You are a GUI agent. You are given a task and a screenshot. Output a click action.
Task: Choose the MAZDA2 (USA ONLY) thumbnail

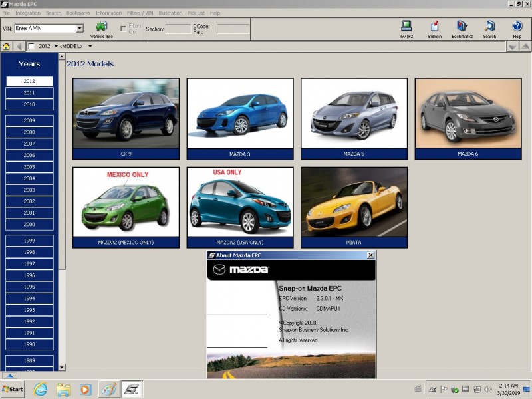[x=240, y=207]
